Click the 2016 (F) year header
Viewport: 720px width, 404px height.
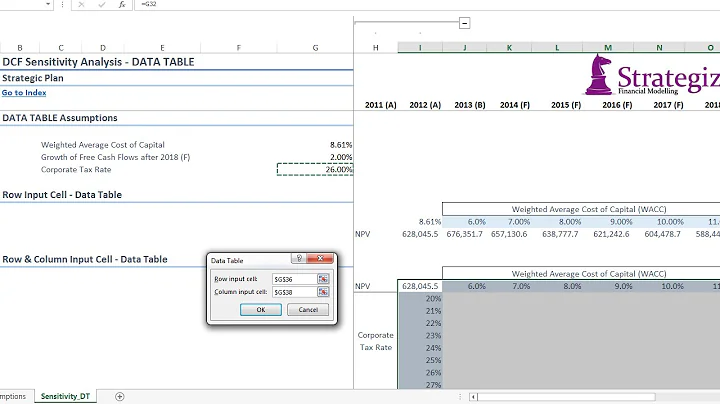[x=617, y=105]
